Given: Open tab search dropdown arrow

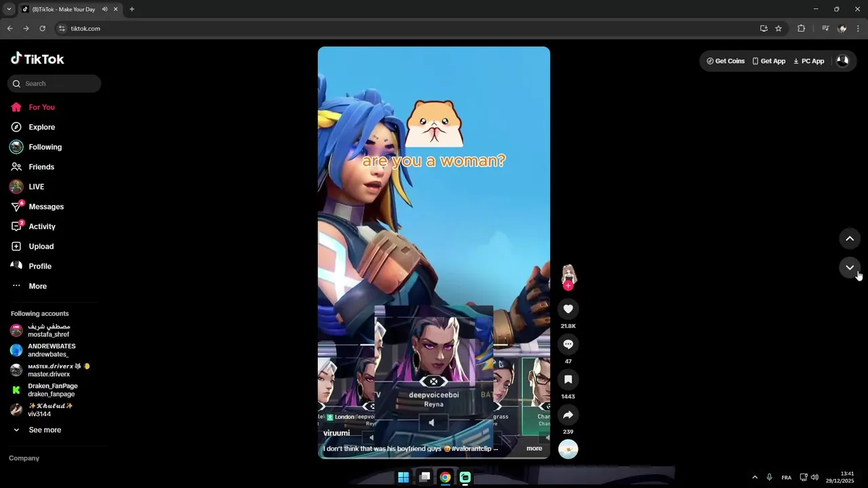Looking at the screenshot, I should (x=8, y=9).
